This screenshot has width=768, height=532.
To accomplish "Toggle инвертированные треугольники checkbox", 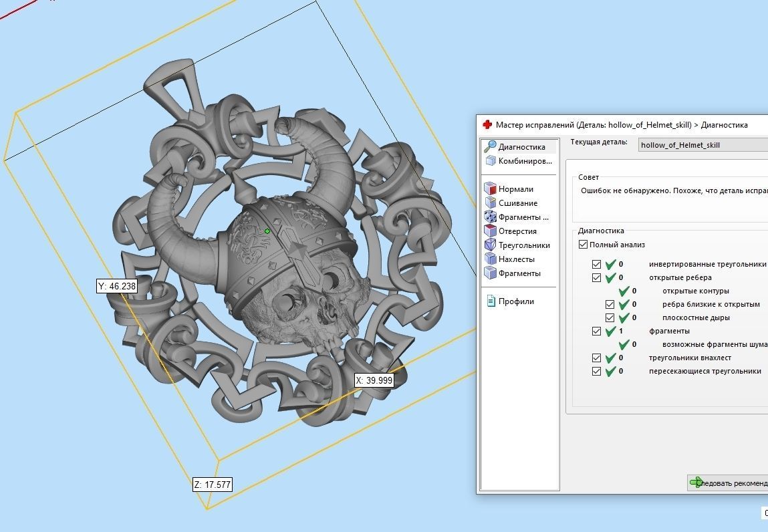I will [x=596, y=265].
